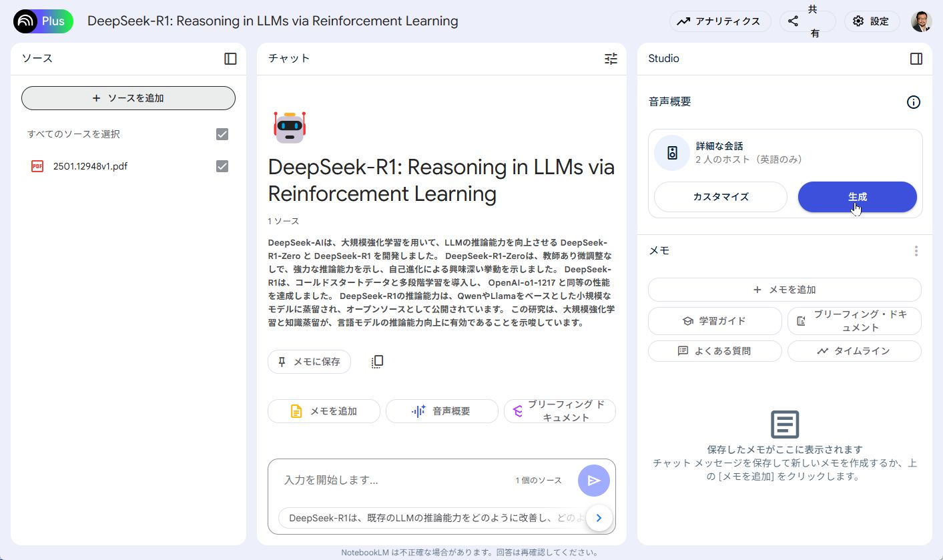Click the ソースを追加 button
This screenshot has height=560, width=943.
(x=128, y=98)
